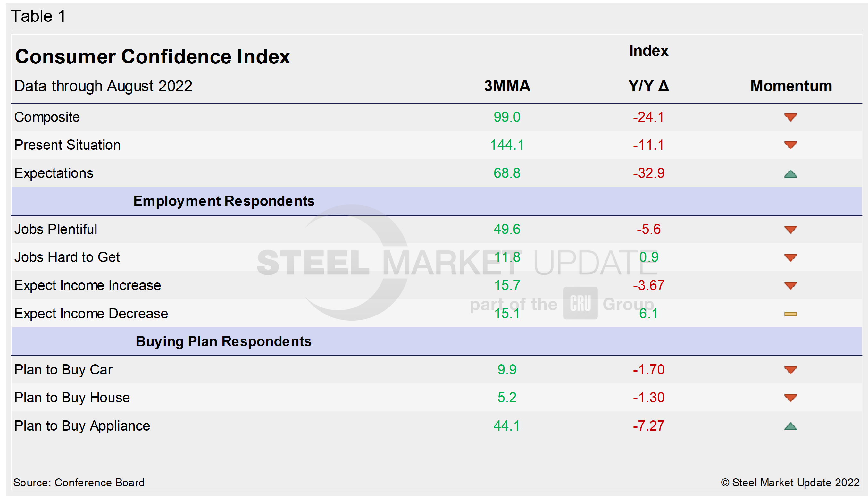Click the Momentum column header
This screenshot has width=868, height=496.
(791, 86)
